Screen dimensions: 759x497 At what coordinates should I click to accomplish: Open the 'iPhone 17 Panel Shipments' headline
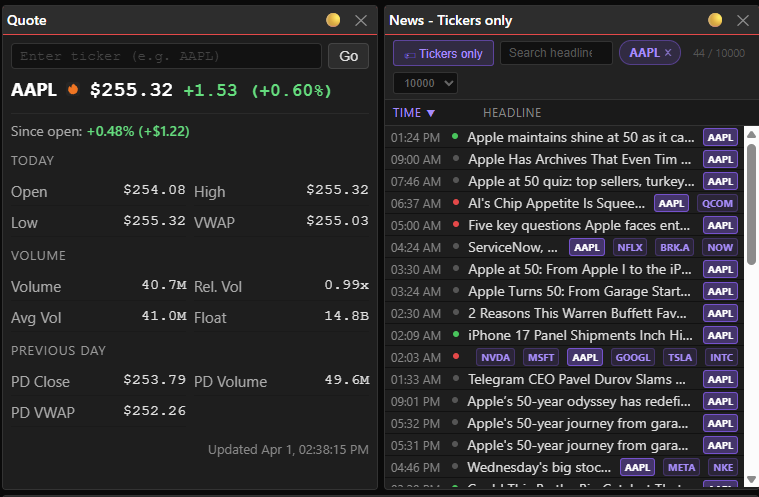(580, 335)
